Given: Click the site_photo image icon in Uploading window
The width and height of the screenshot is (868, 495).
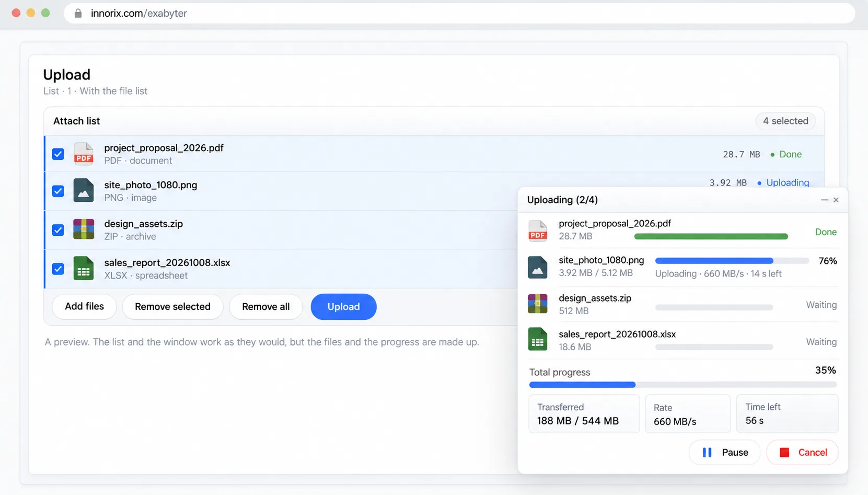Looking at the screenshot, I should pos(538,267).
